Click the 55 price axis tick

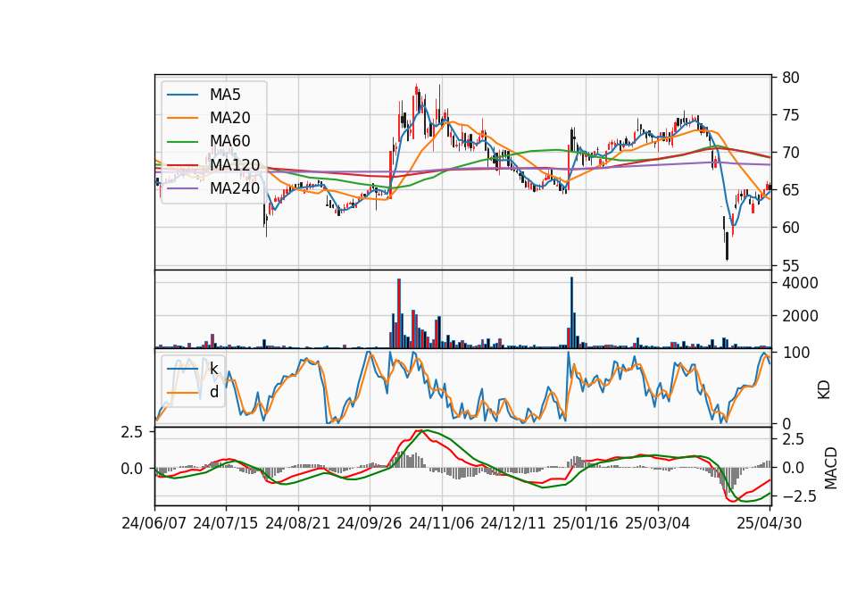[x=790, y=266]
